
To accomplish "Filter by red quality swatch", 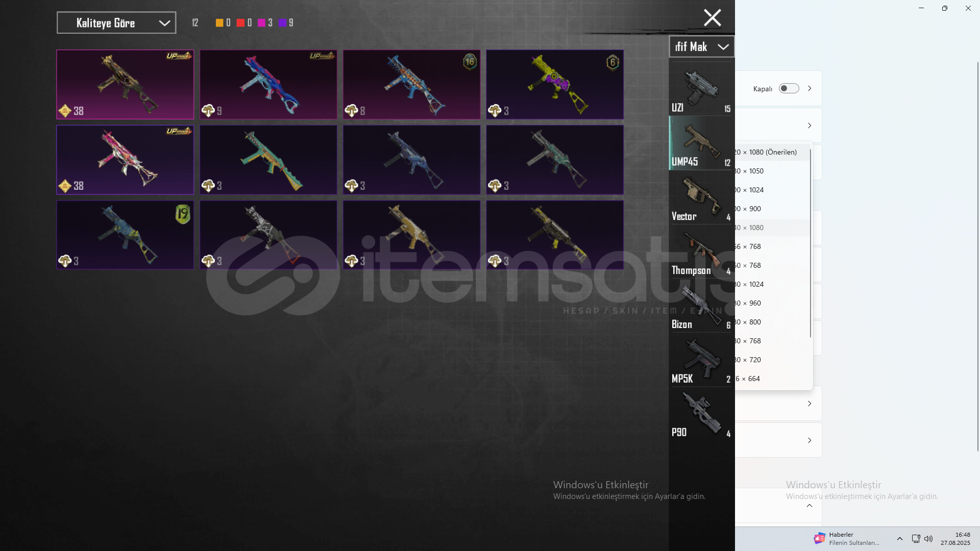I will pyautogui.click(x=240, y=23).
